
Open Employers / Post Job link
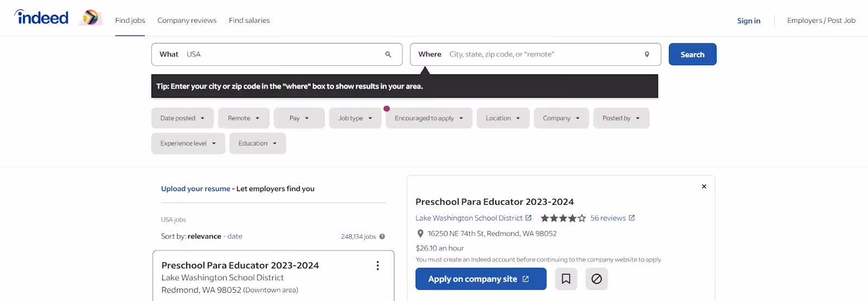click(821, 20)
